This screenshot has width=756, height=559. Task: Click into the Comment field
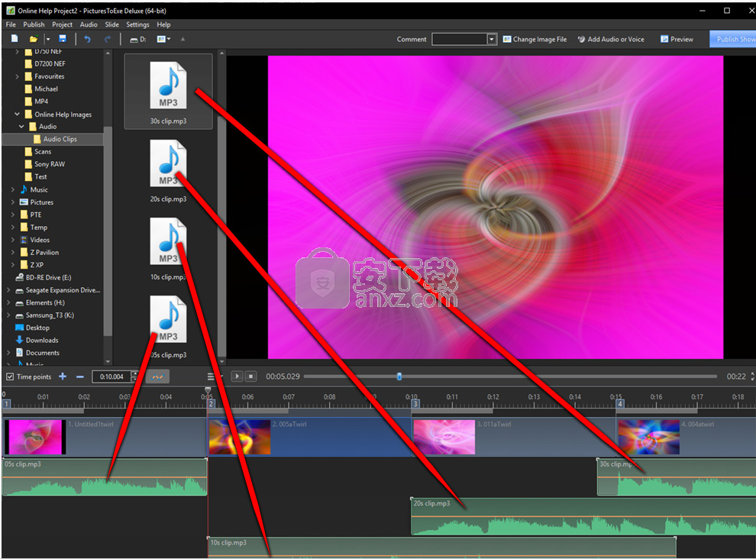pos(460,39)
